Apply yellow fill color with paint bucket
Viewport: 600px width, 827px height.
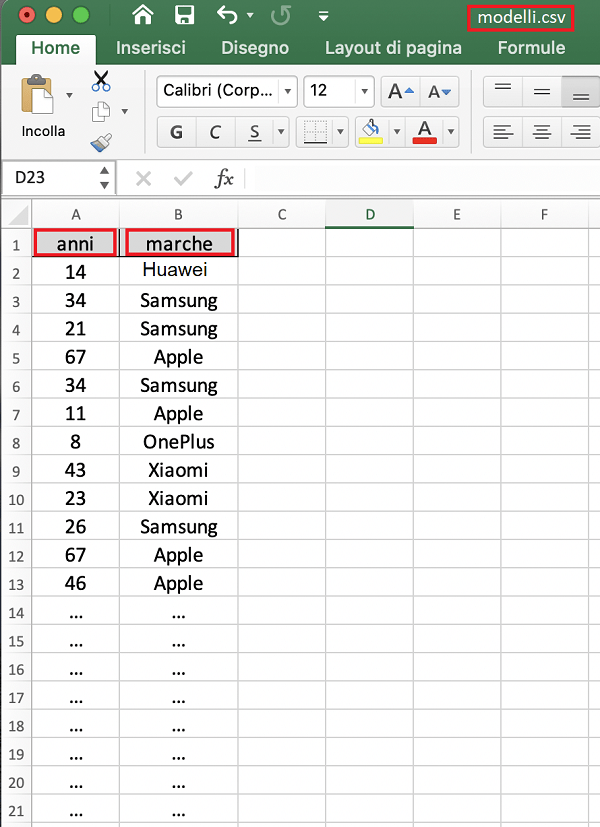coord(371,132)
